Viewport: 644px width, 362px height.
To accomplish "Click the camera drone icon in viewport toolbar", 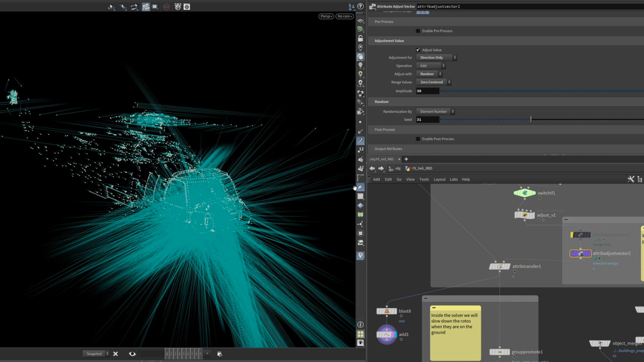I will [x=178, y=7].
